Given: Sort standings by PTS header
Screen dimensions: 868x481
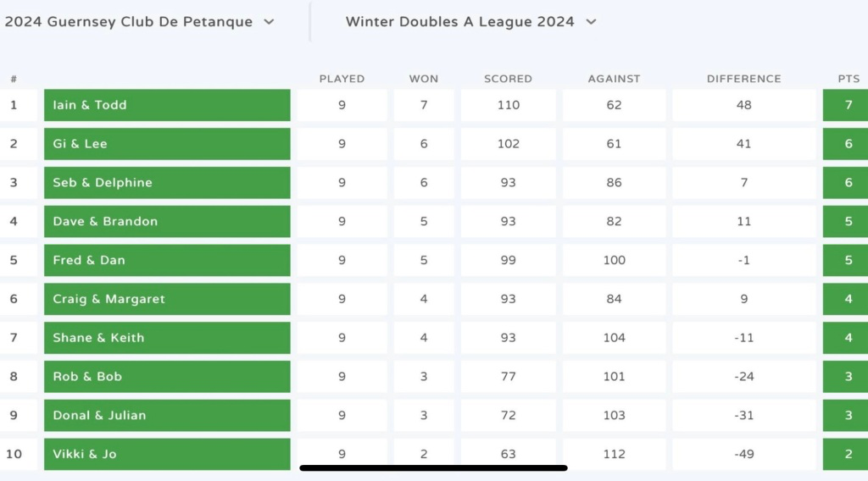Looking at the screenshot, I should point(849,79).
